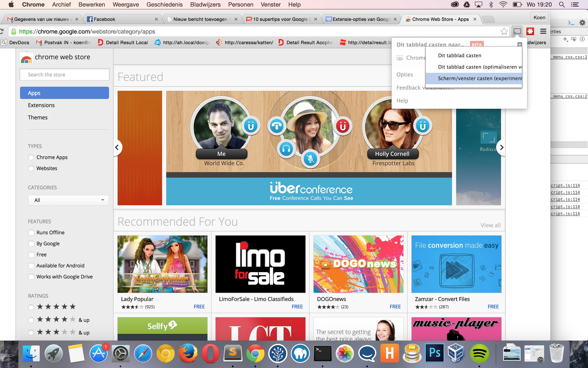The image size is (588, 368).
Task: Click Opties in cast popup
Action: point(404,74)
